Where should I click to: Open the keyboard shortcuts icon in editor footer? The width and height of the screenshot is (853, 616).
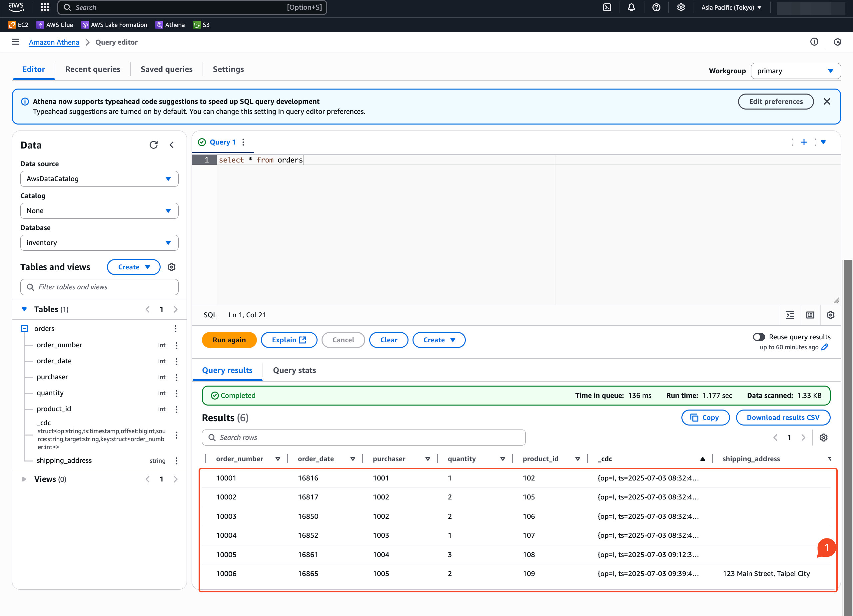[810, 315]
